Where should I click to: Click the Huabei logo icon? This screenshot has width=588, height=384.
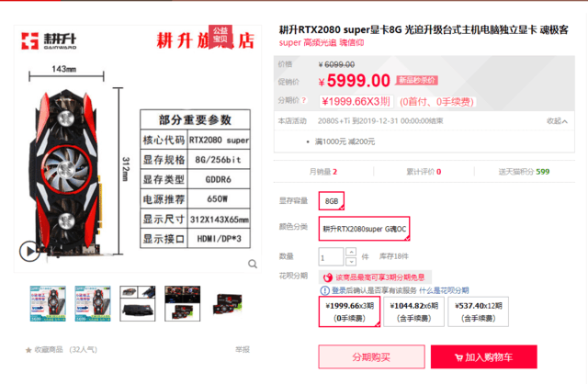[x=328, y=277]
